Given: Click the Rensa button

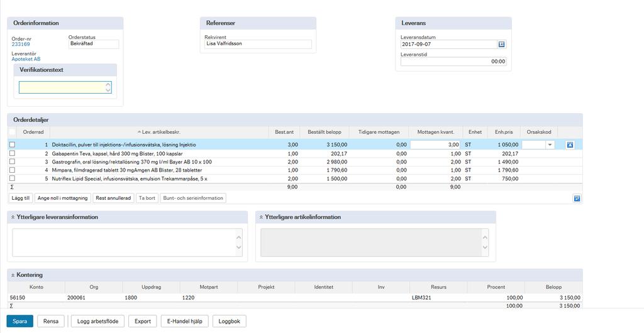Looking at the screenshot, I should [x=51, y=322].
